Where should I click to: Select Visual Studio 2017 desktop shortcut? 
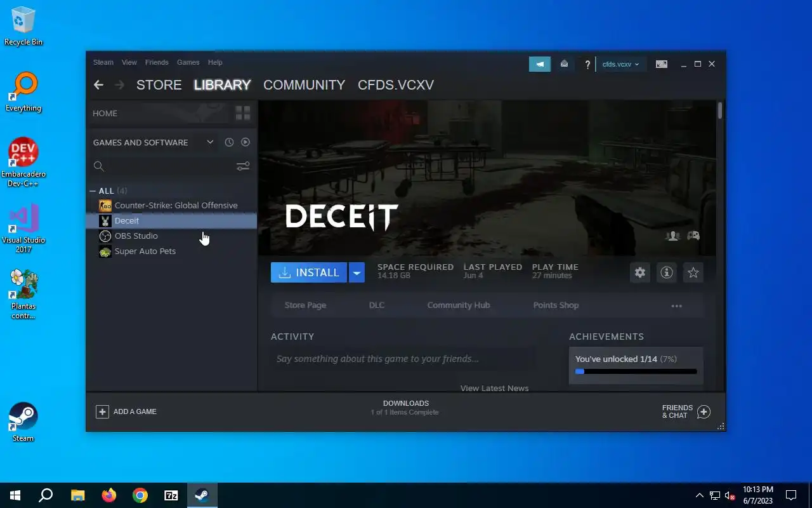[23, 229]
